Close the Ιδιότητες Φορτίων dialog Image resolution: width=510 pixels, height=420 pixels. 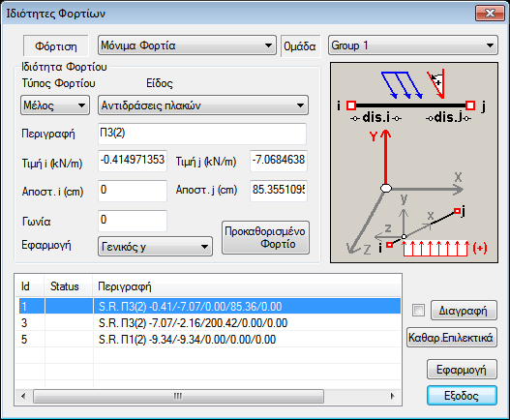[490, 13]
